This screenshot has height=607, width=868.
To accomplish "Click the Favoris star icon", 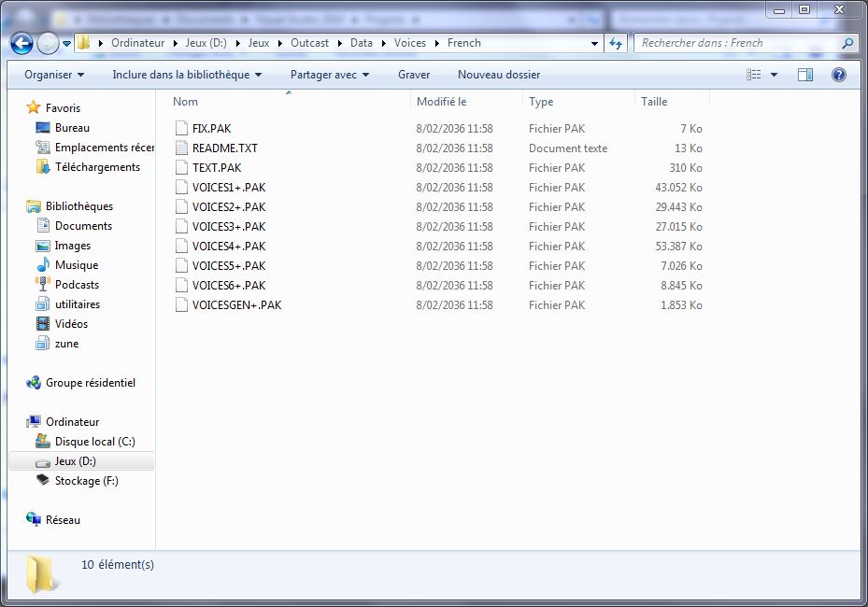I will [x=34, y=107].
